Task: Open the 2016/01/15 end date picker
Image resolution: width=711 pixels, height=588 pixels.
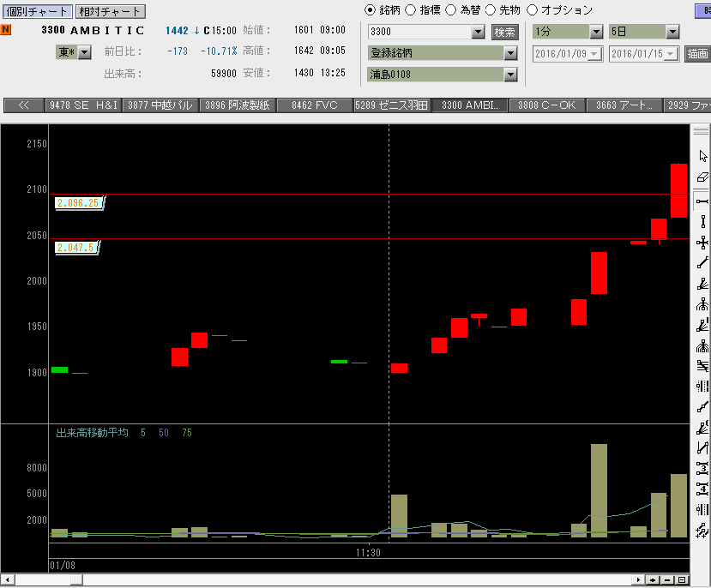Action: (x=671, y=54)
